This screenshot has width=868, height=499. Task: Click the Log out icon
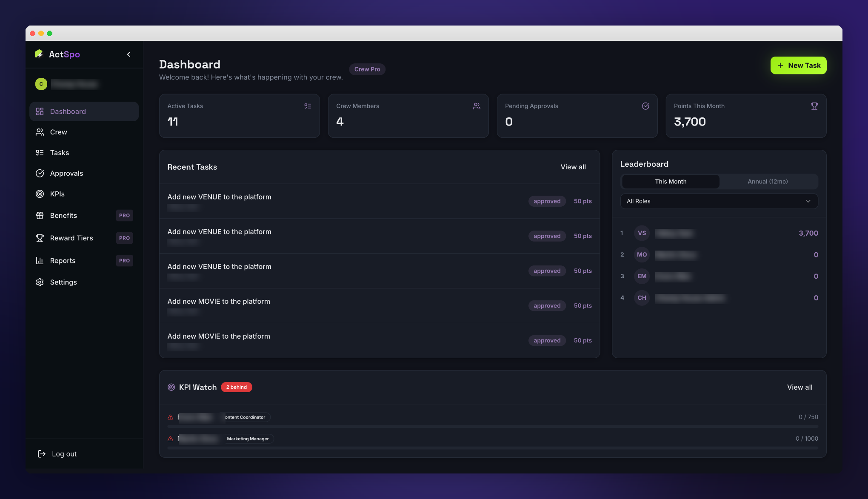pyautogui.click(x=42, y=454)
